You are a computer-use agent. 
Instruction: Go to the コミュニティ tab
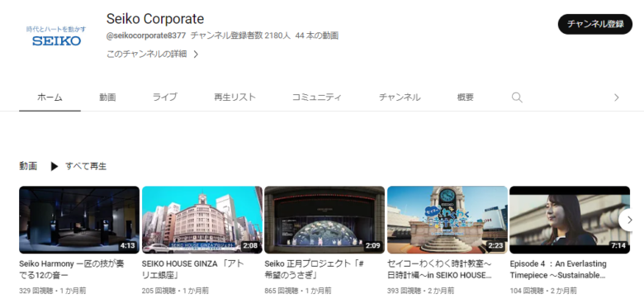click(317, 97)
